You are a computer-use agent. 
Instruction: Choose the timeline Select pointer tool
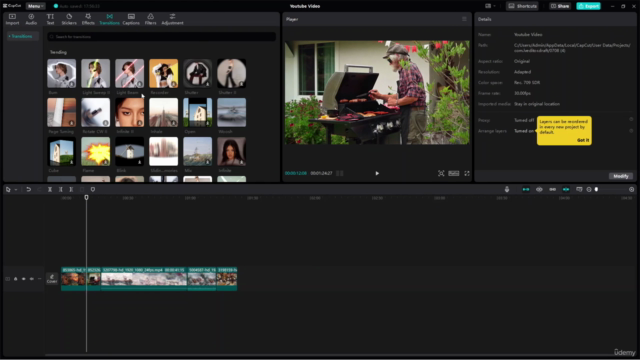coord(8,190)
